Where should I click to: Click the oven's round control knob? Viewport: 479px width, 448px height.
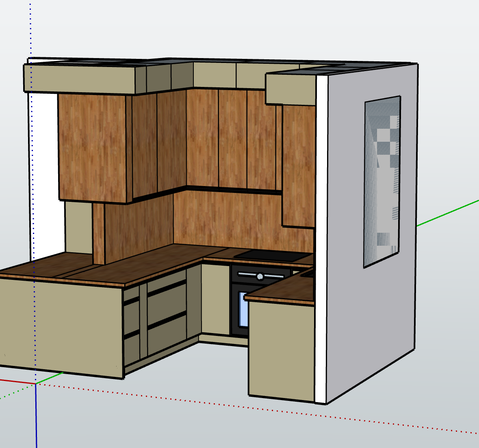(260, 277)
